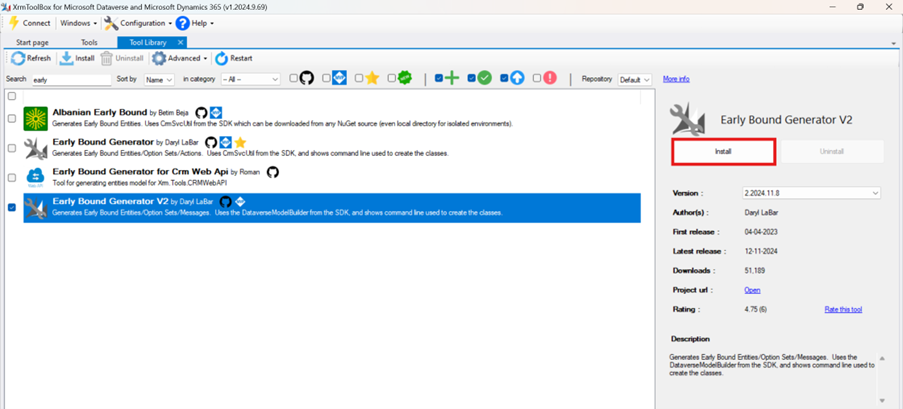This screenshot has width=903, height=409.
Task: Uncheck the Early Bound Generator V2 checkbox
Action: coord(12,207)
